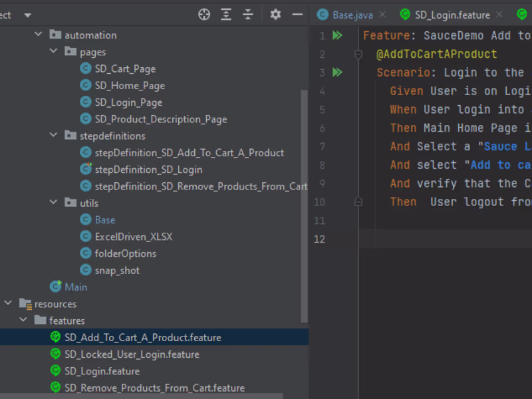Collapse the utils folder
Viewport: 532px width, 399px height.
click(54, 202)
